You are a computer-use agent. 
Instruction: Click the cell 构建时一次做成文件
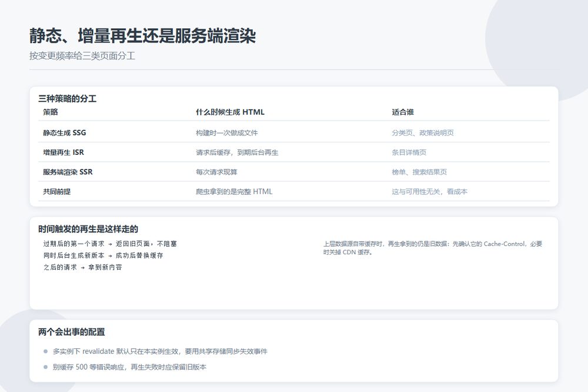point(227,132)
